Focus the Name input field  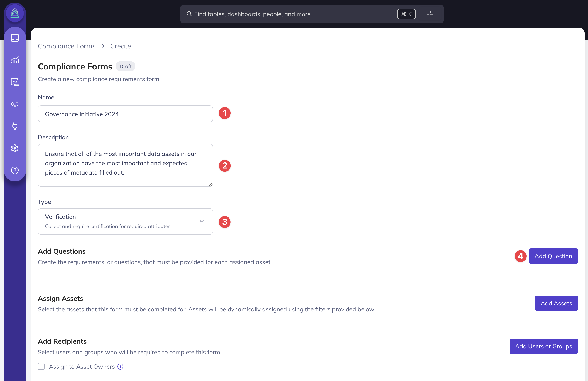click(x=125, y=114)
